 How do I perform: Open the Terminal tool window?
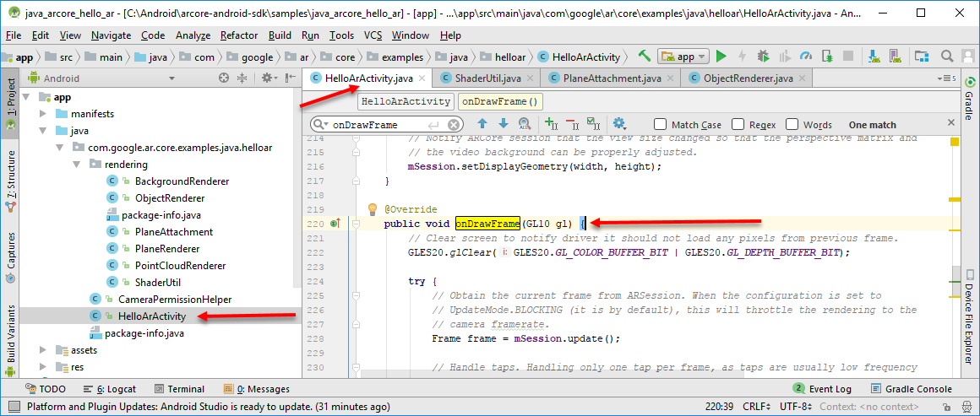tap(179, 389)
